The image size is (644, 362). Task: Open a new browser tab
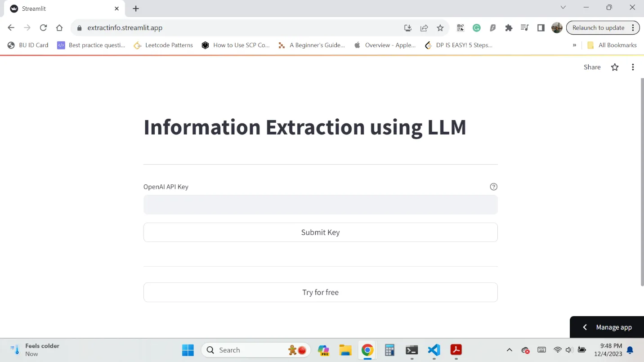point(136,9)
